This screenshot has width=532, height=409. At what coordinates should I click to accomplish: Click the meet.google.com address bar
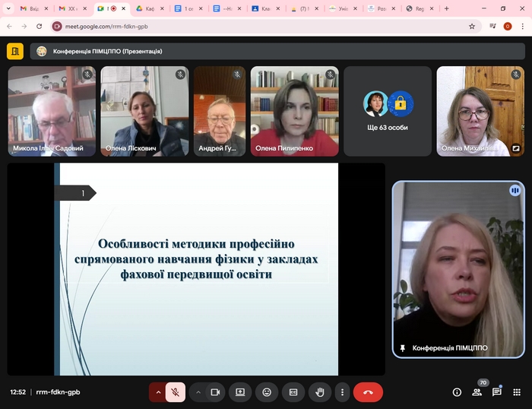pos(258,26)
